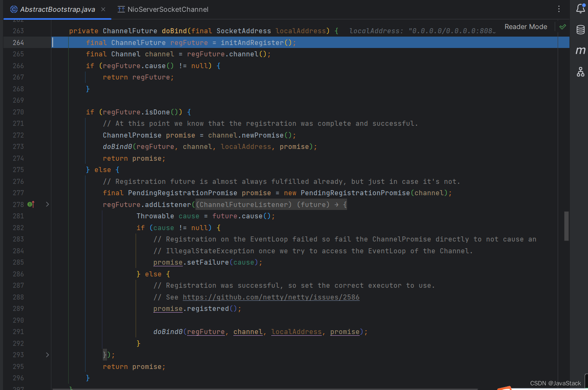Click the SocketAddress parameter type on line 263
The image size is (588, 390).
(244, 31)
